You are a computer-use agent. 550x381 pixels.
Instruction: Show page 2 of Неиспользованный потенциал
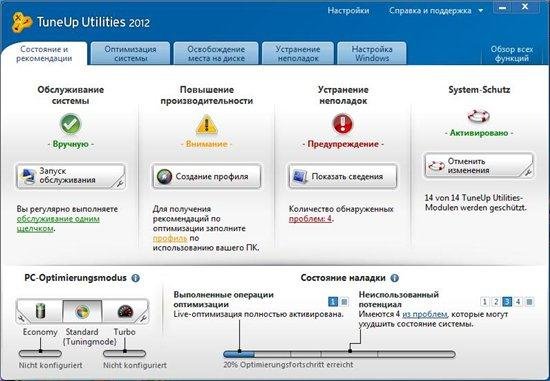coord(496,301)
